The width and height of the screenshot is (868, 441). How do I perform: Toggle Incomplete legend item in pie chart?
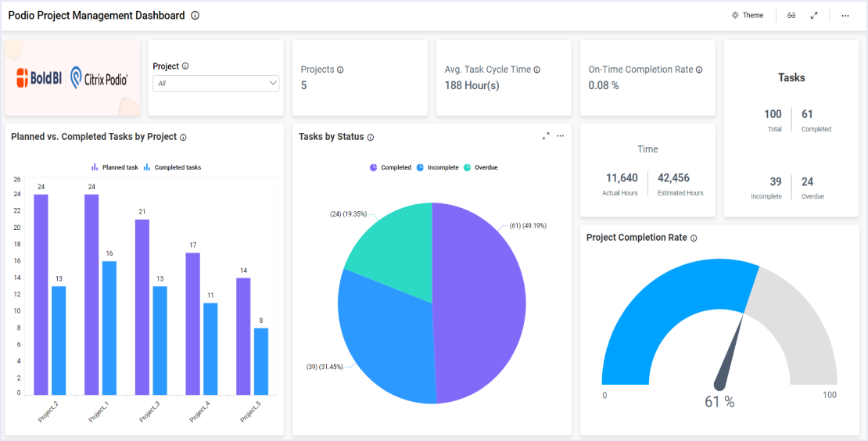437,167
